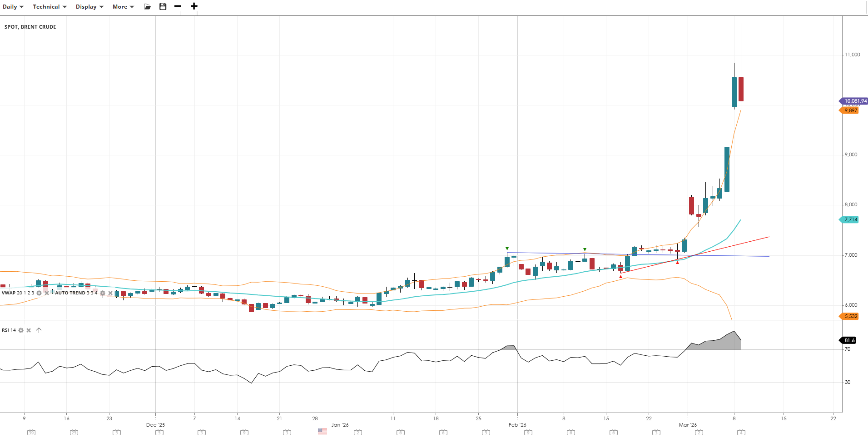Expand the Technical indicators menu

pyautogui.click(x=50, y=7)
